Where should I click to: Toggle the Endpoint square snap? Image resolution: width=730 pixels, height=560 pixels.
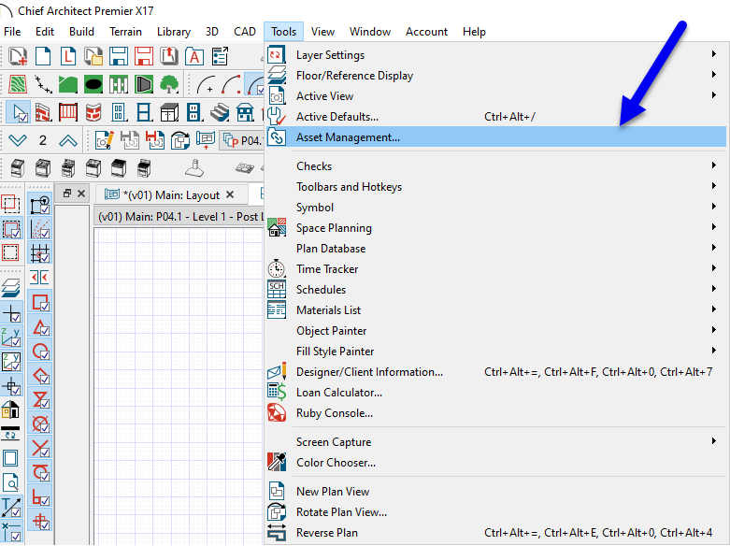click(40, 303)
